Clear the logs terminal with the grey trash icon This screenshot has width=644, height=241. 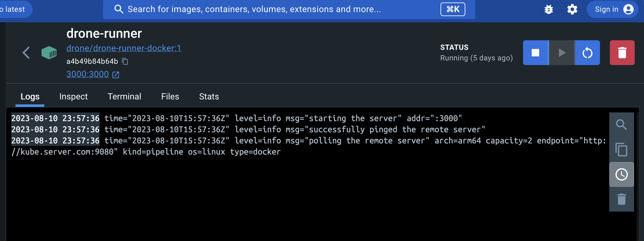[621, 199]
